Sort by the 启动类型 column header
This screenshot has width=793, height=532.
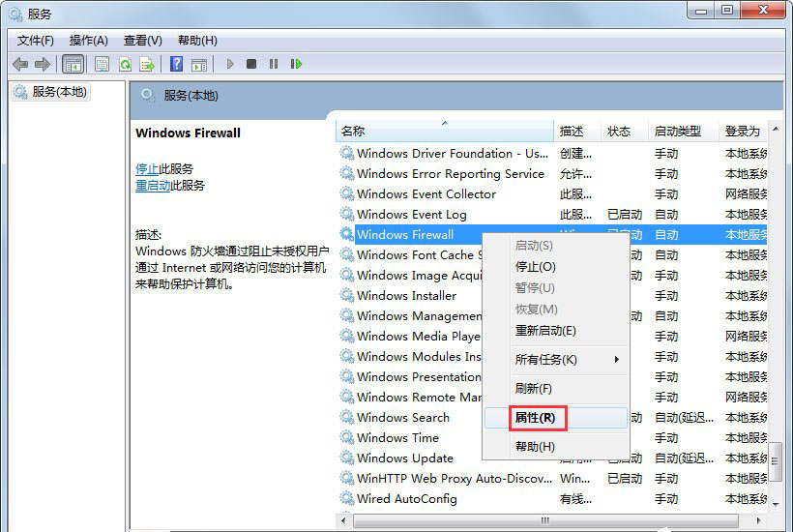coord(683,131)
